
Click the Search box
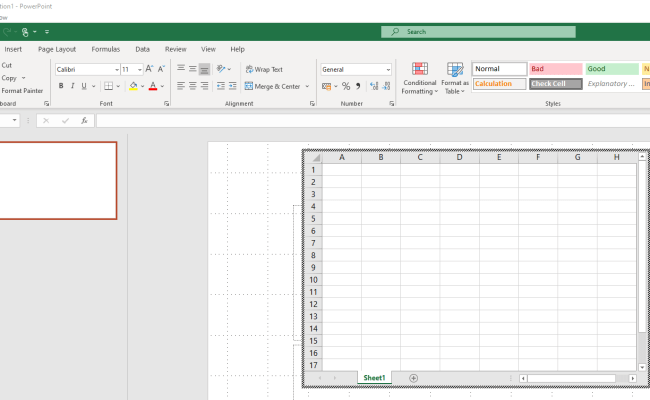tap(478, 32)
